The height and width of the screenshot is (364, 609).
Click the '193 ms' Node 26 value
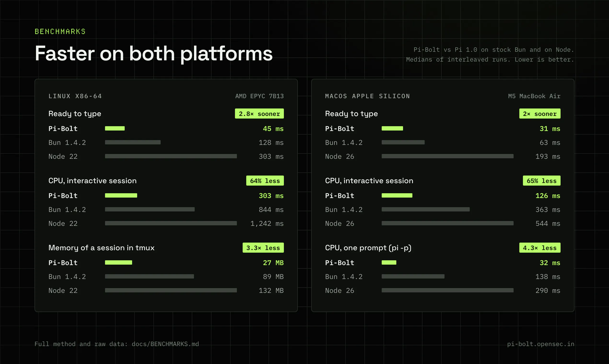click(x=548, y=156)
